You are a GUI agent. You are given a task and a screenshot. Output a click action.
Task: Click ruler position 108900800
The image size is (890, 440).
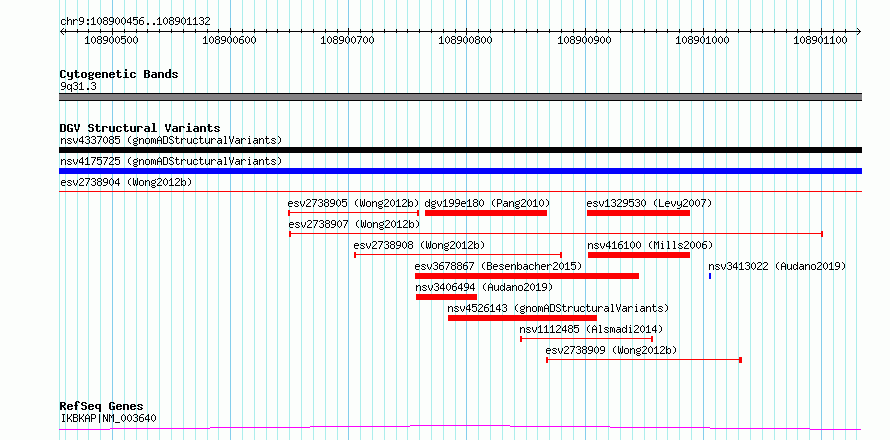(x=467, y=40)
